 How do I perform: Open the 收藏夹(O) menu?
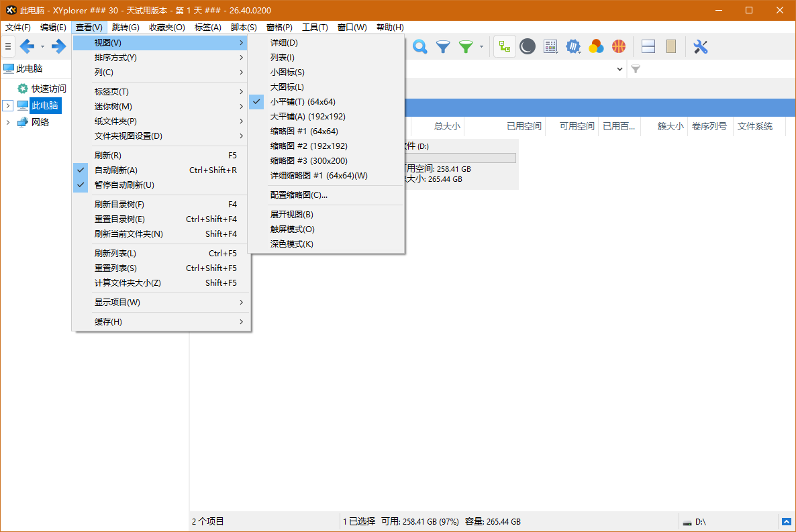coord(167,28)
